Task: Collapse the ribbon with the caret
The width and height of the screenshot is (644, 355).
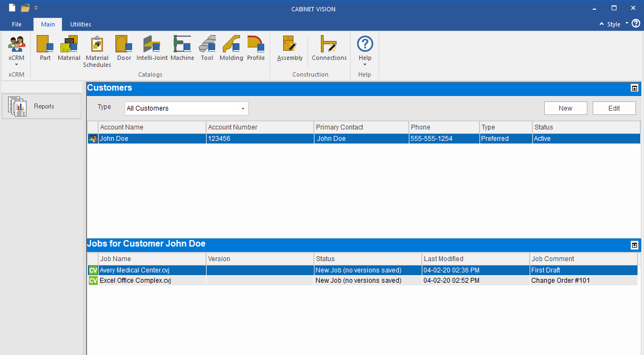Action: point(602,24)
